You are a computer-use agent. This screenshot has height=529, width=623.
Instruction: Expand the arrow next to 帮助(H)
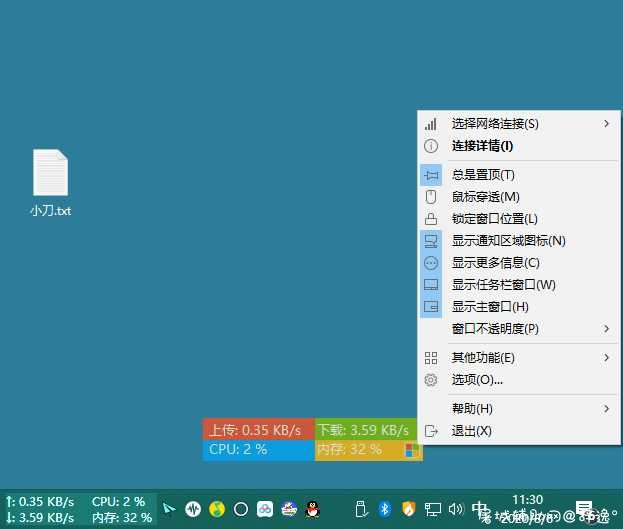(606, 409)
